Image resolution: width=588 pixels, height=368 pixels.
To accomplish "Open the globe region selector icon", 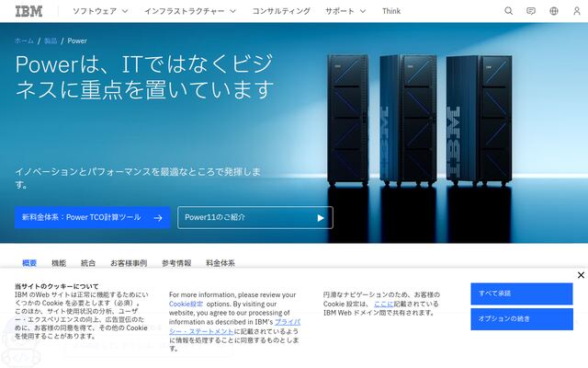I will [x=554, y=11].
